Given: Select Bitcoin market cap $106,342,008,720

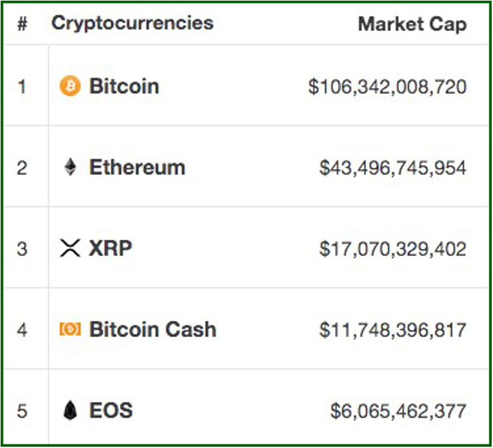Looking at the screenshot, I should (387, 87).
